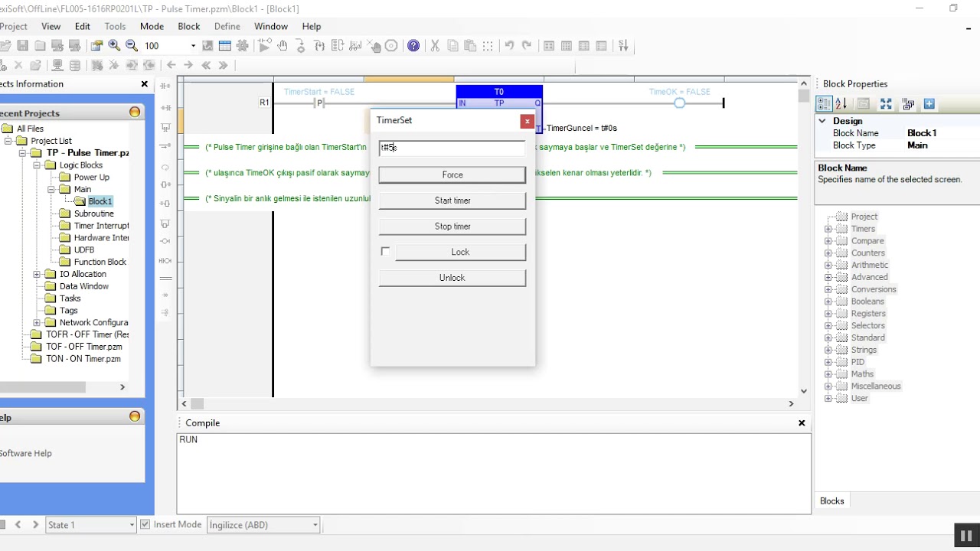Click the zoom out magnifier icon
This screenshot has height=551, width=980.
pyautogui.click(x=132, y=46)
